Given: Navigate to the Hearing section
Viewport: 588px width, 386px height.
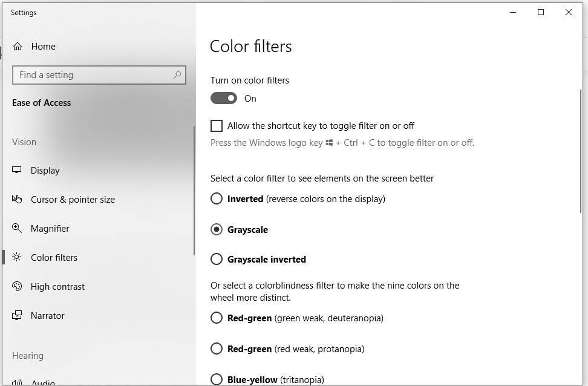Looking at the screenshot, I should click(x=28, y=355).
